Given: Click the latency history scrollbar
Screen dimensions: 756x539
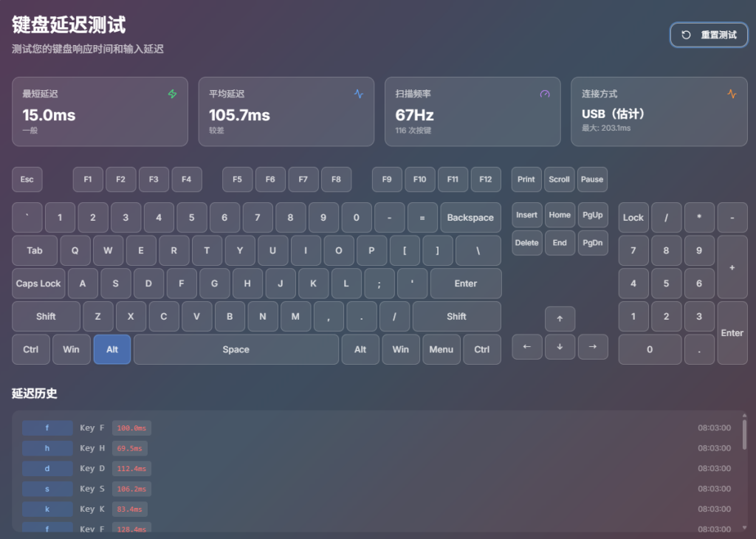Looking at the screenshot, I should pos(744,436).
